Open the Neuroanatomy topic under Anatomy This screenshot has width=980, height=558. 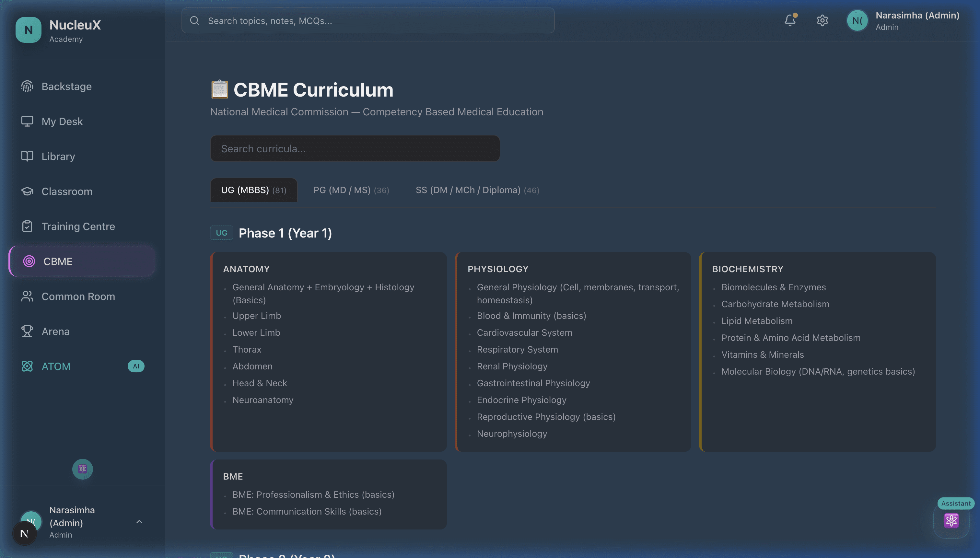(262, 400)
